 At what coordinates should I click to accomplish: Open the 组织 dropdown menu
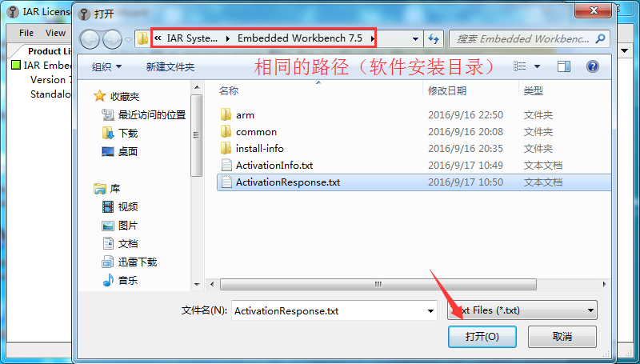tap(106, 67)
